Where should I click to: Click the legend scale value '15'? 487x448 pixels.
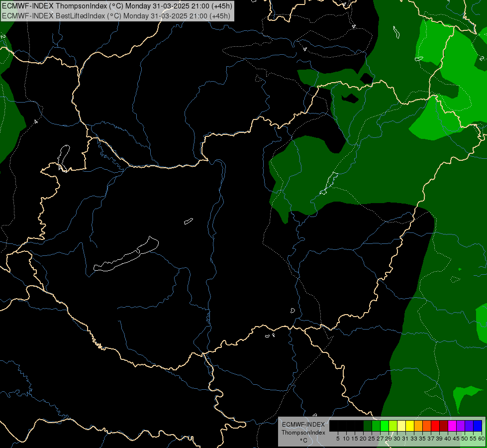(x=355, y=439)
